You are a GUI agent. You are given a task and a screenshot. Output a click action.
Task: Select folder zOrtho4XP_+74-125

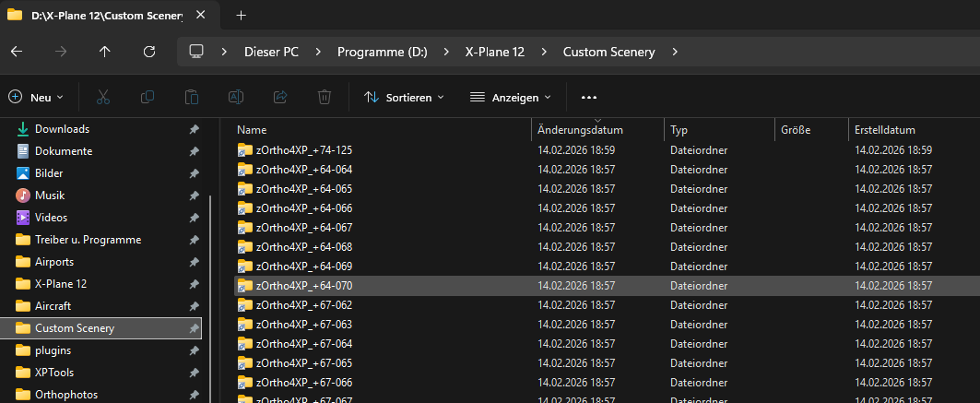tap(304, 149)
